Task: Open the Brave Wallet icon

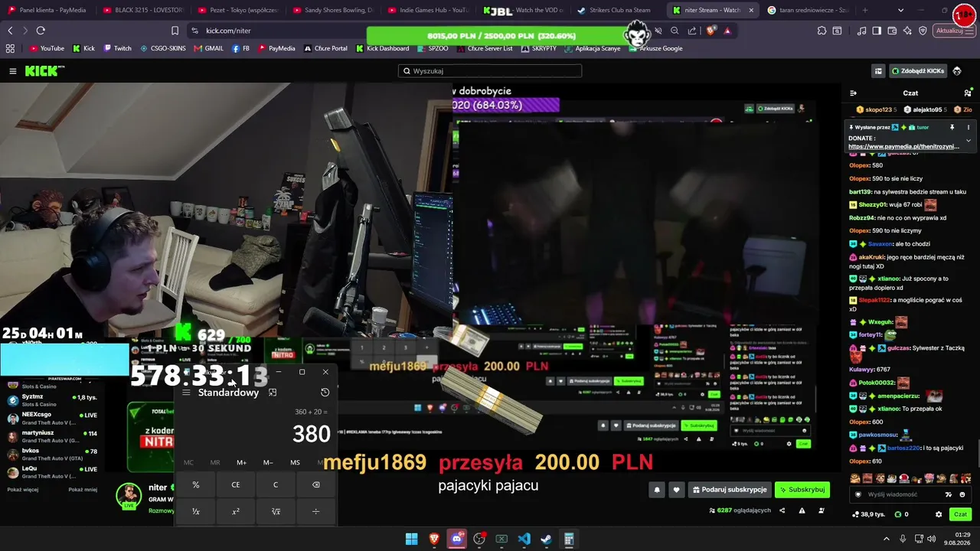Action: [892, 31]
